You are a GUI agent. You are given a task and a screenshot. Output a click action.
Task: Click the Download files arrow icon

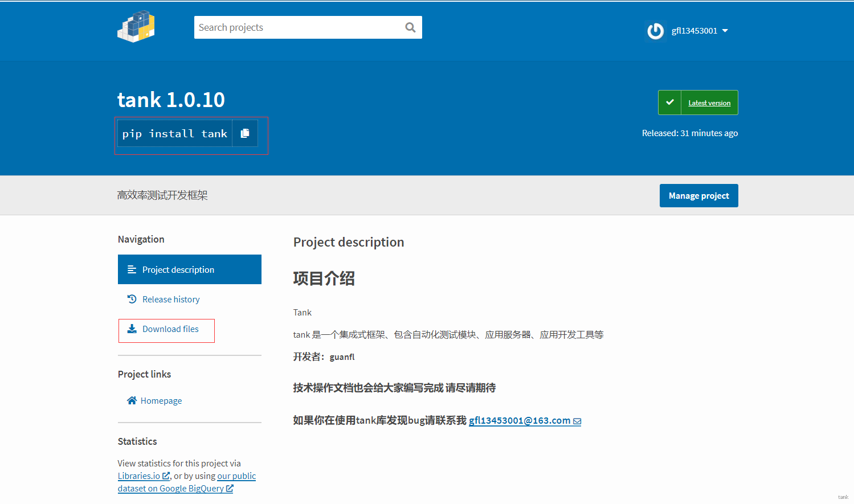132,329
